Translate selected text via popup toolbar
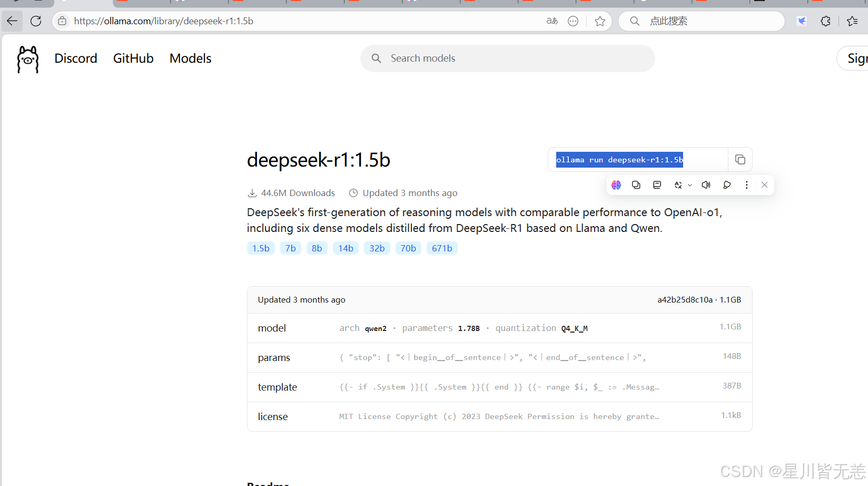This screenshot has height=486, width=868. [x=678, y=185]
